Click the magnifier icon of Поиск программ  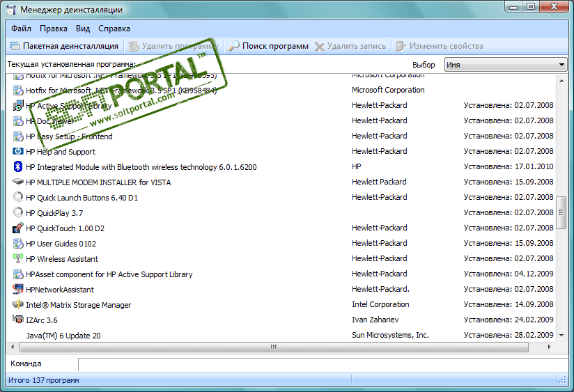coord(234,46)
